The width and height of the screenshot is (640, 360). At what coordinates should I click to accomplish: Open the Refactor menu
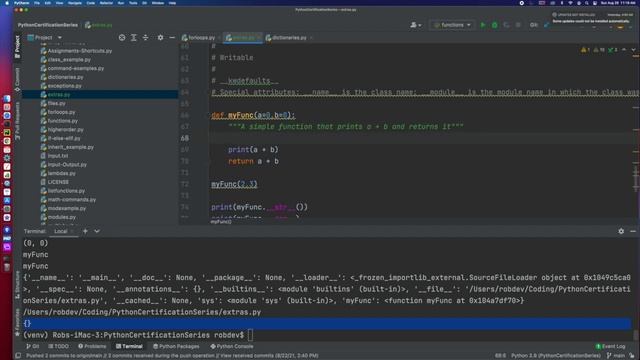pyautogui.click(x=106, y=3)
